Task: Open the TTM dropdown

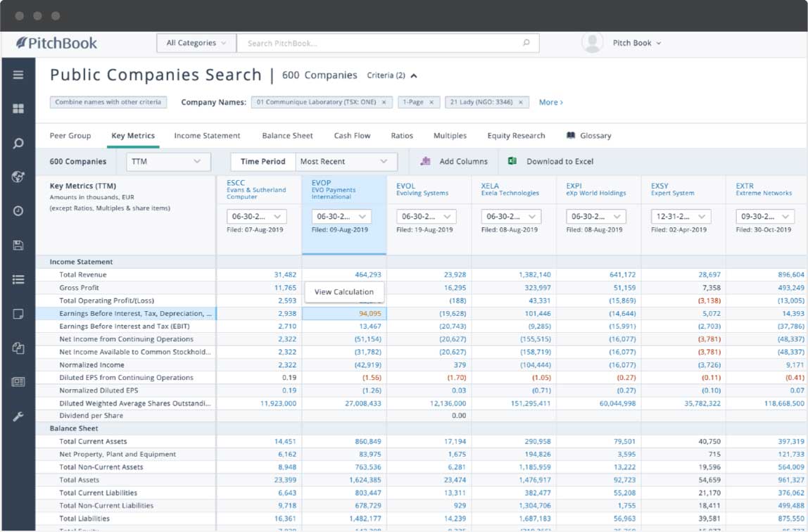Action: tap(167, 161)
